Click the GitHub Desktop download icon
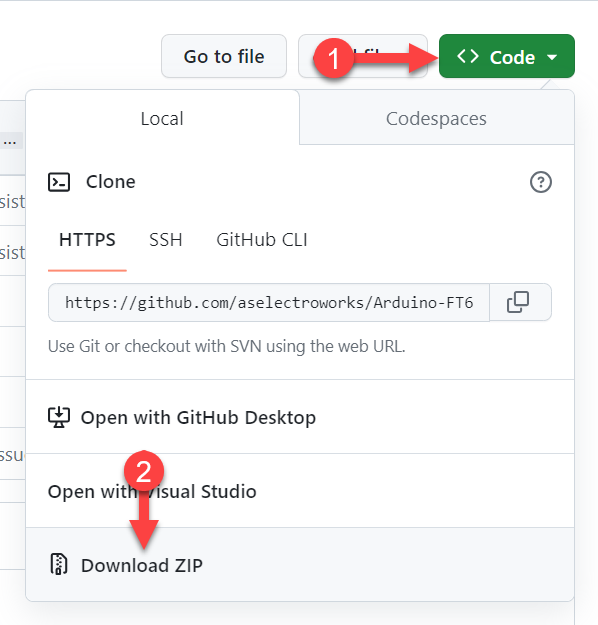This screenshot has height=625, width=598. (x=59, y=417)
